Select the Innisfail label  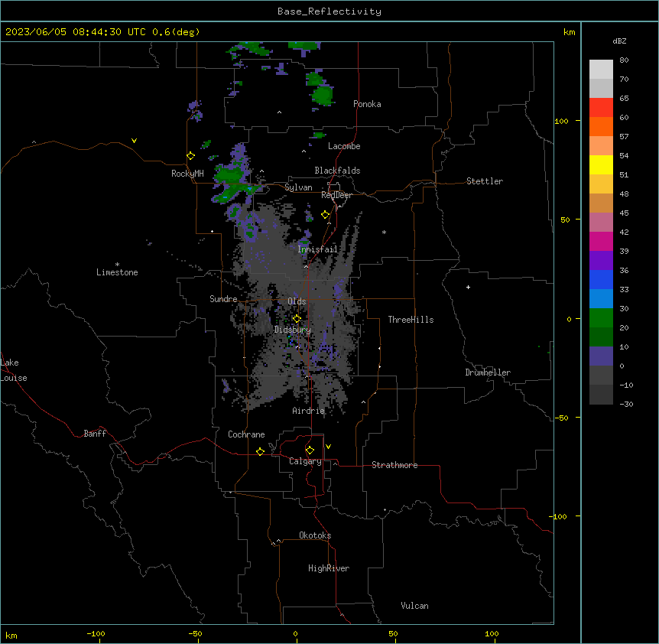pyautogui.click(x=317, y=249)
